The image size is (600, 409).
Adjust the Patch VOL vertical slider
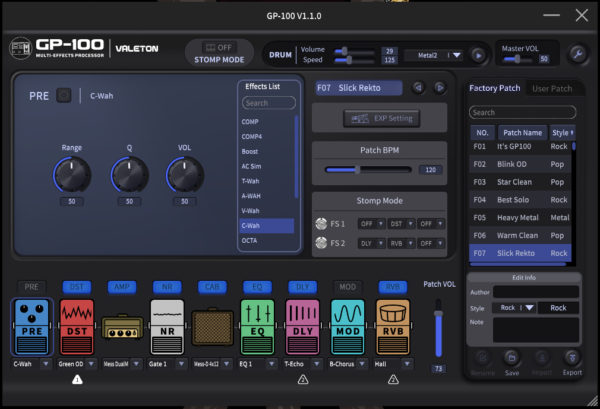tap(439, 328)
